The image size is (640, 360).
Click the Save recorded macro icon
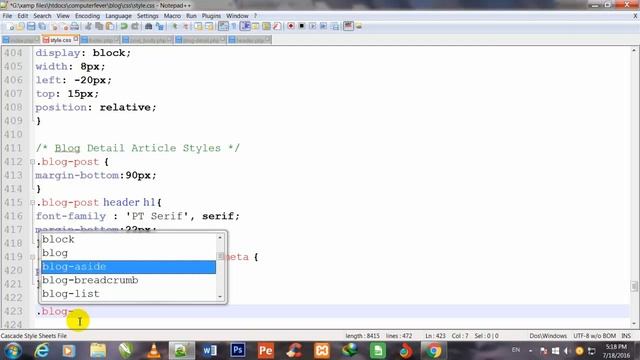335,27
